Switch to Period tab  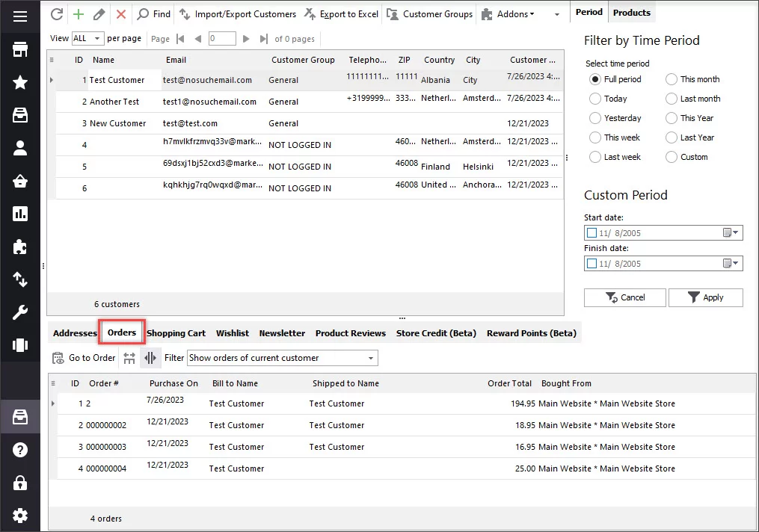pos(589,12)
